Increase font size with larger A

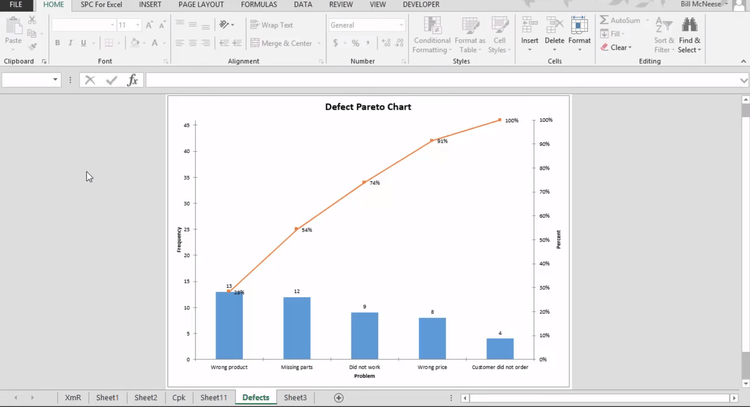(x=149, y=25)
